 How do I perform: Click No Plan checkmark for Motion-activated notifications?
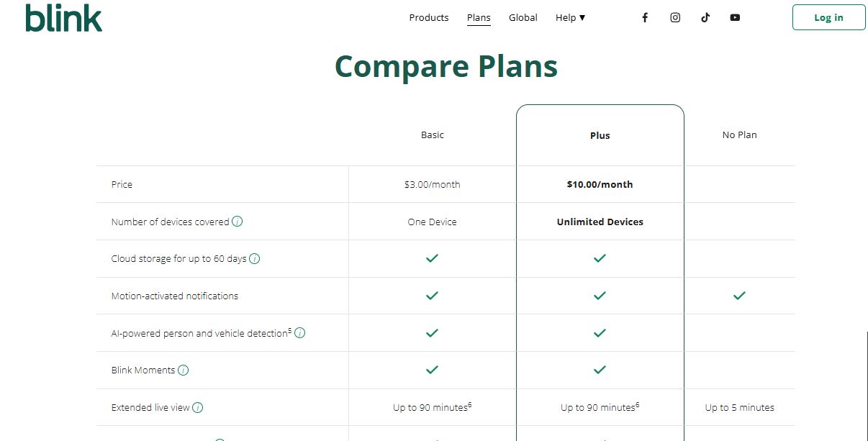click(x=739, y=296)
